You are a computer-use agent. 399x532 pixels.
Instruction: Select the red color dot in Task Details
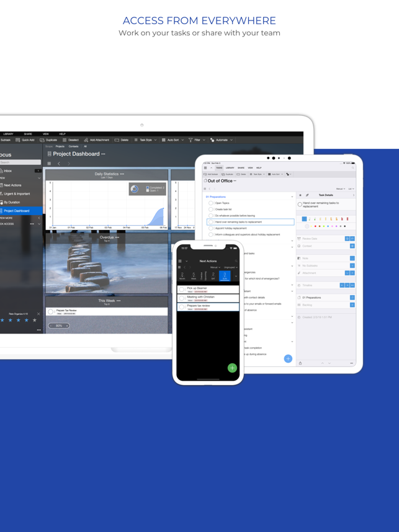coord(315,226)
